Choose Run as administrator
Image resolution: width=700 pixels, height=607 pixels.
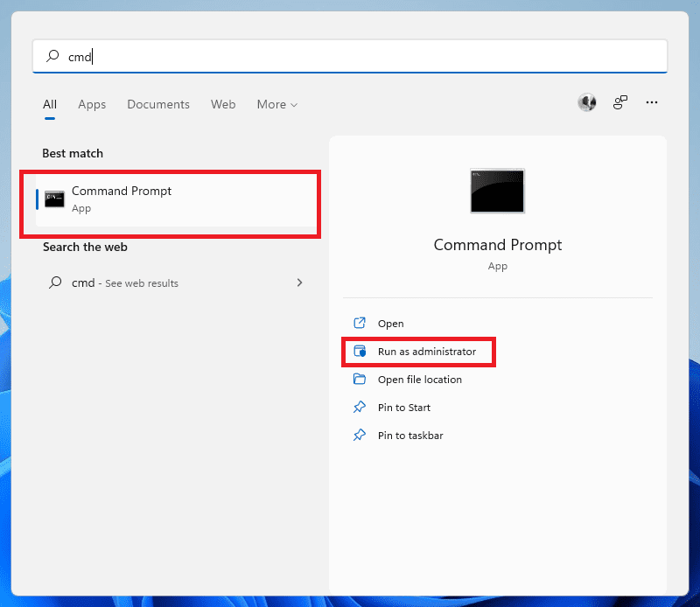click(427, 352)
